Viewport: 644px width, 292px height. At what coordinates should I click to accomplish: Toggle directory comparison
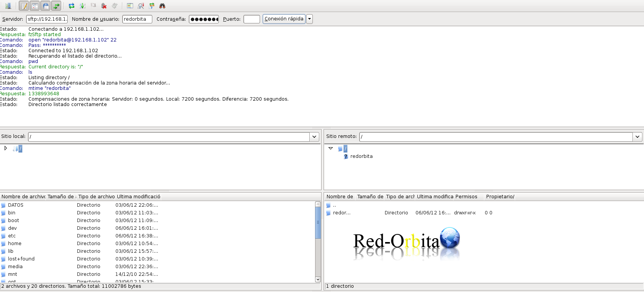point(141,6)
